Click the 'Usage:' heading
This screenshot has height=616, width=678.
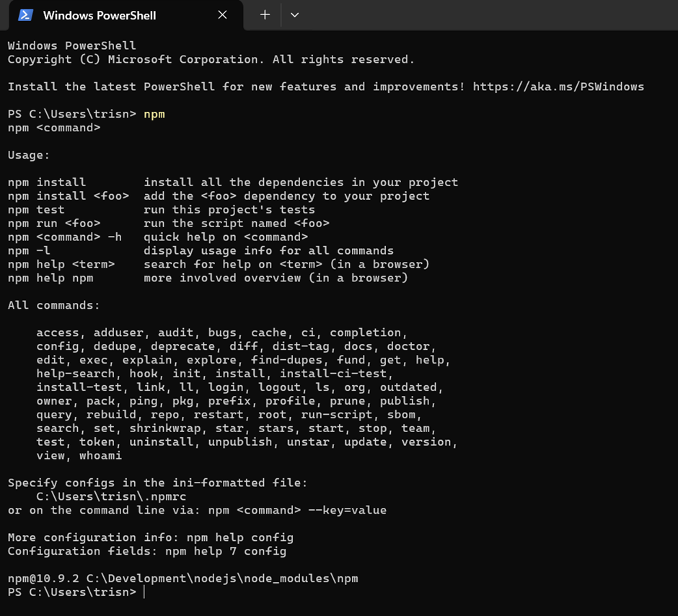pos(29,155)
